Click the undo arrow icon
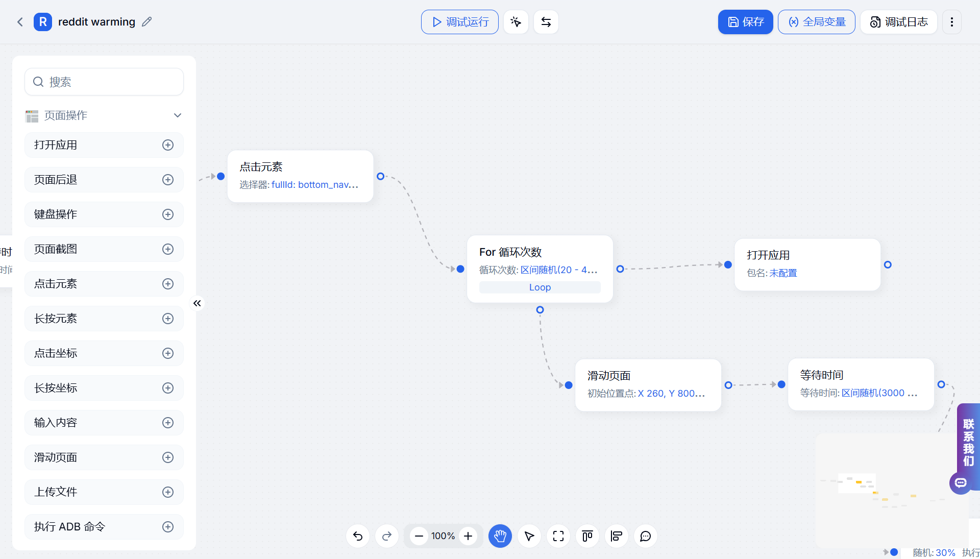The width and height of the screenshot is (980, 559). pyautogui.click(x=358, y=536)
